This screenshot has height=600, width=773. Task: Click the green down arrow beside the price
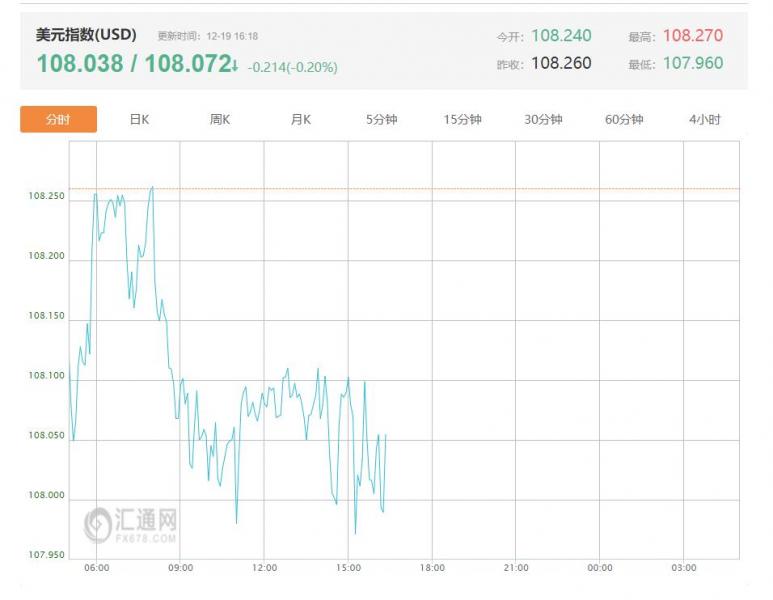235,66
